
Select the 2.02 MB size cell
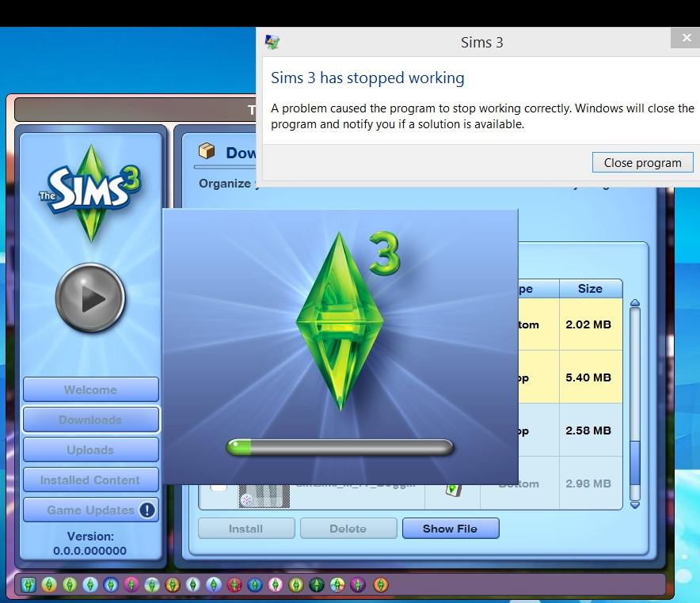(x=591, y=324)
